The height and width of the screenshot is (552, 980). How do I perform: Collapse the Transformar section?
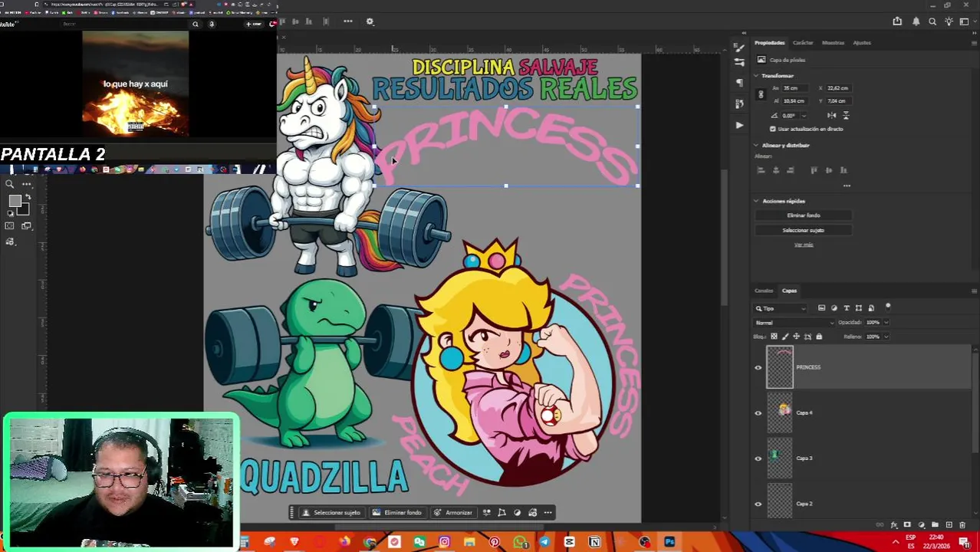point(756,76)
